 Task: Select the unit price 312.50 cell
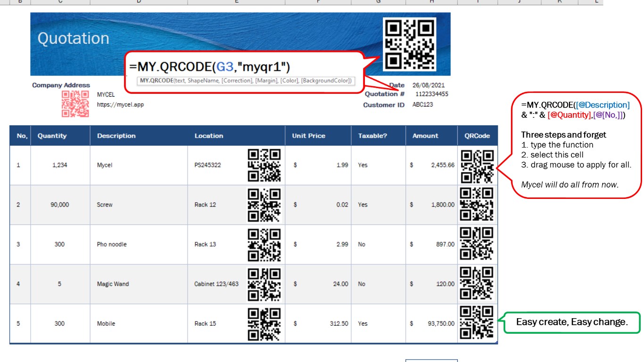(318, 324)
